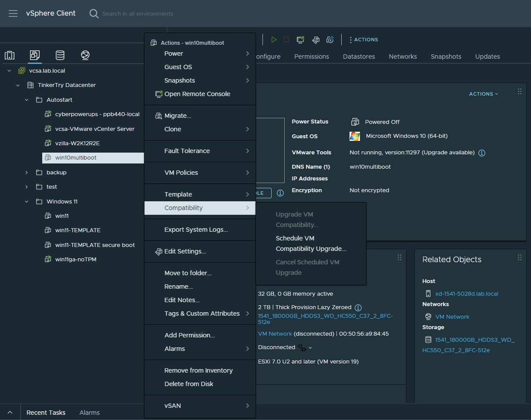The width and height of the screenshot is (531, 420).
Task: Collapse the vcsa.lab.local tree node
Action: 10,70
